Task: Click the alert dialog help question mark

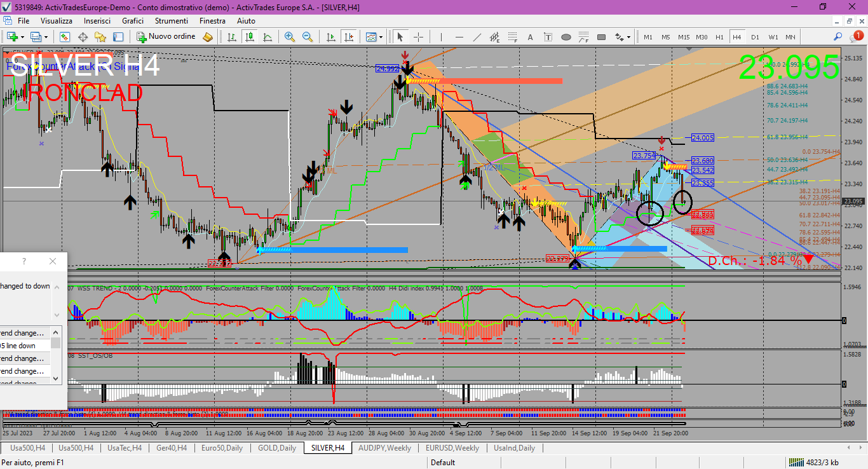Action: click(x=24, y=261)
